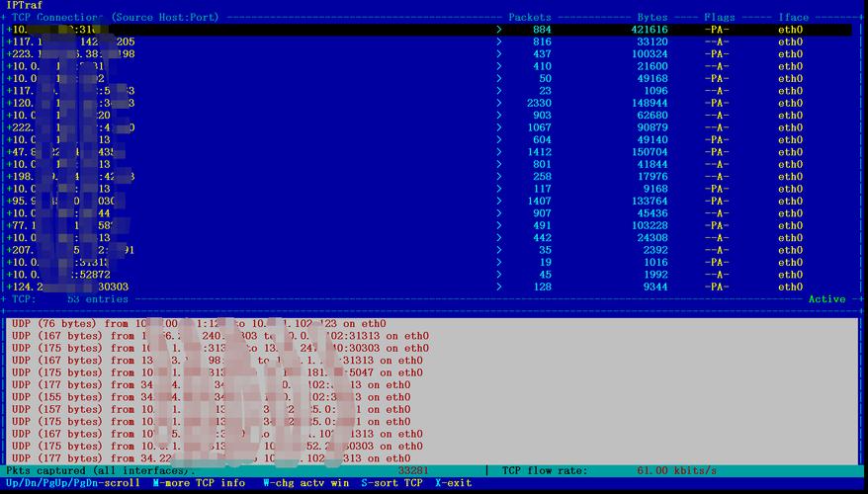Click the bytes value 49140

[x=652, y=140]
